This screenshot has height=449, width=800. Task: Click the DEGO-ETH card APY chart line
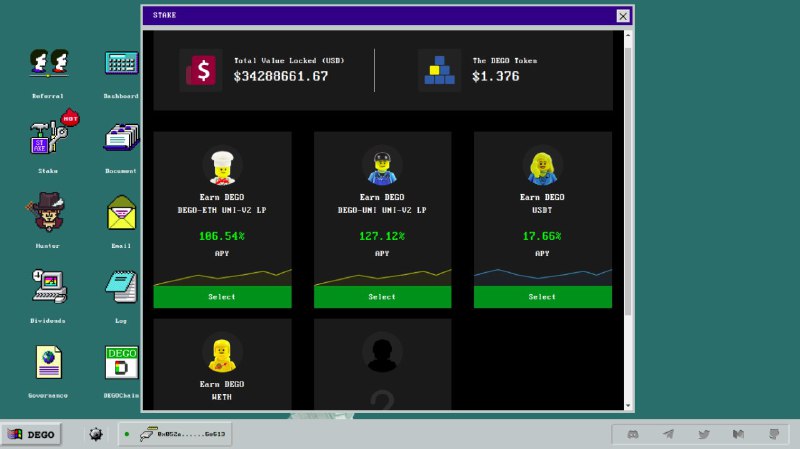coord(222,277)
